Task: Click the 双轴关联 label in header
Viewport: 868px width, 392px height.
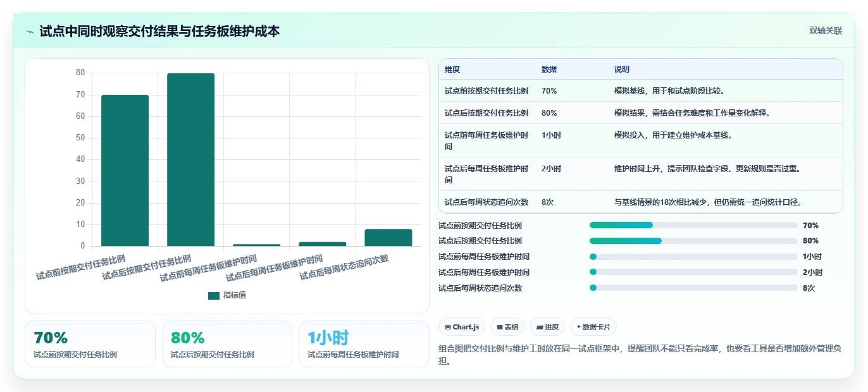Action: (x=826, y=30)
